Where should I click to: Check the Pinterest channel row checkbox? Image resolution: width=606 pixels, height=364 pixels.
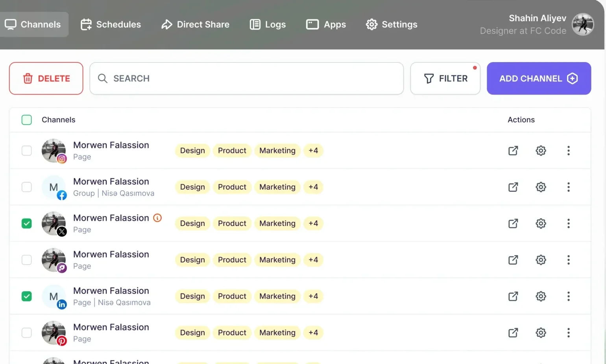27,333
